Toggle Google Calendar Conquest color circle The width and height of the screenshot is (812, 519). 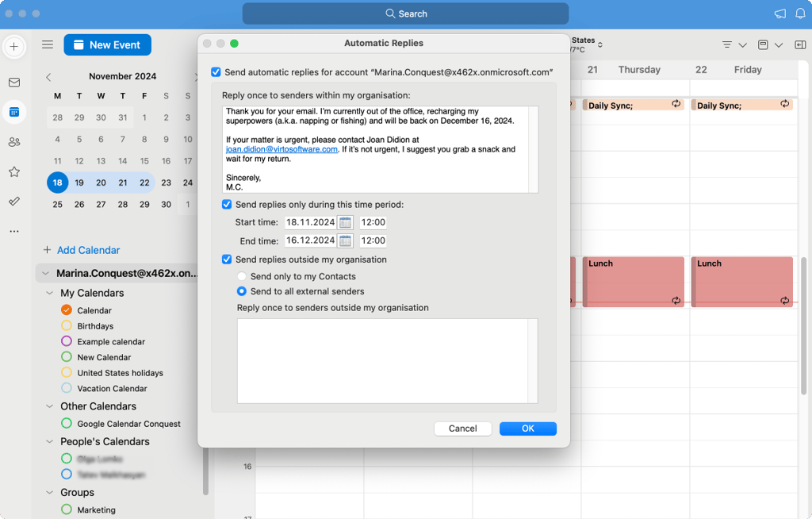67,423
